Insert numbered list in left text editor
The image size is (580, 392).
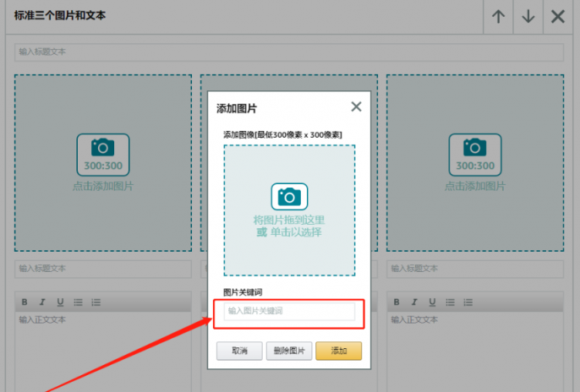(x=96, y=302)
